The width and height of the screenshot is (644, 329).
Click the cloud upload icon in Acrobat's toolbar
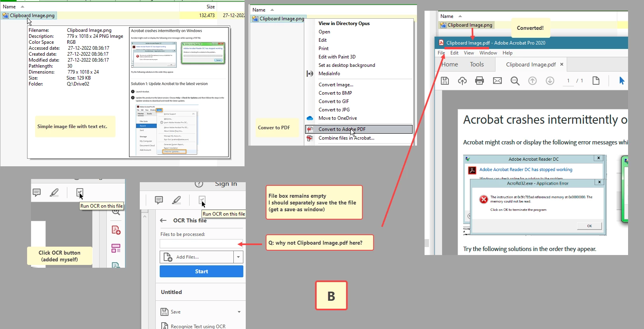pos(462,81)
